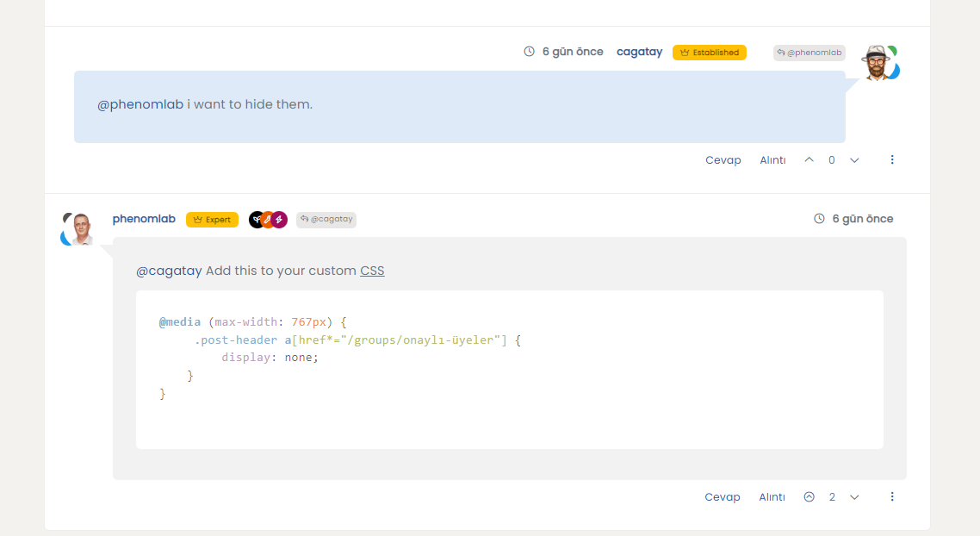Reply to phenomlab's post using Cevap
Viewport: 980px width, 536px height.
pos(723,497)
